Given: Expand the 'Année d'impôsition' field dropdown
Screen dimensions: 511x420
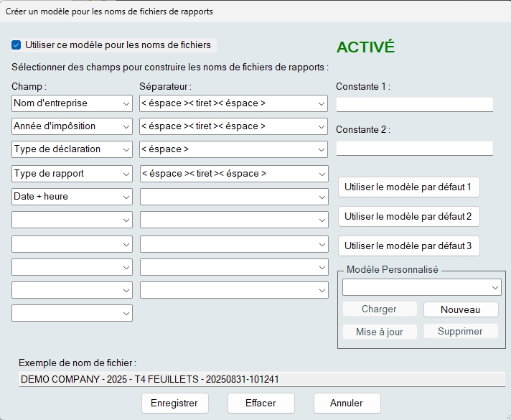Looking at the screenshot, I should [x=72, y=126].
